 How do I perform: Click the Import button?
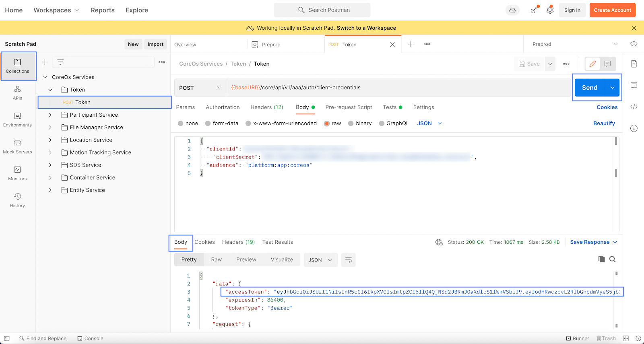155,44
